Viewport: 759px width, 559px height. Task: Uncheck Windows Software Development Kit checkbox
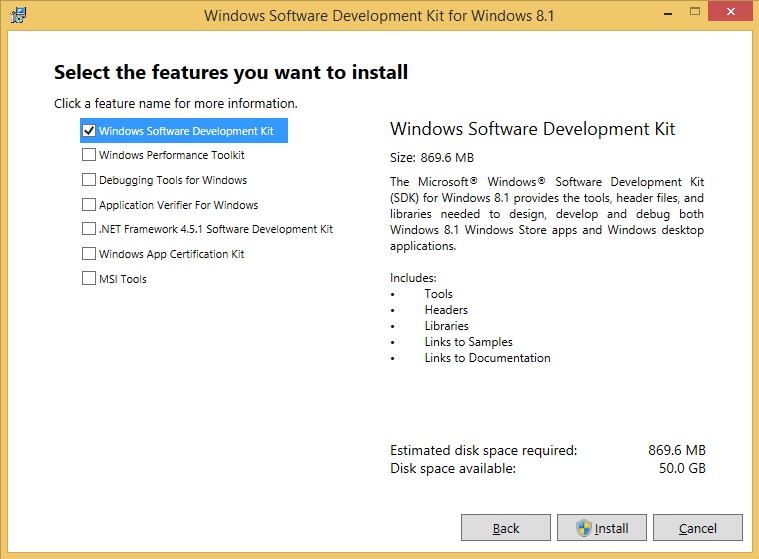tap(89, 131)
